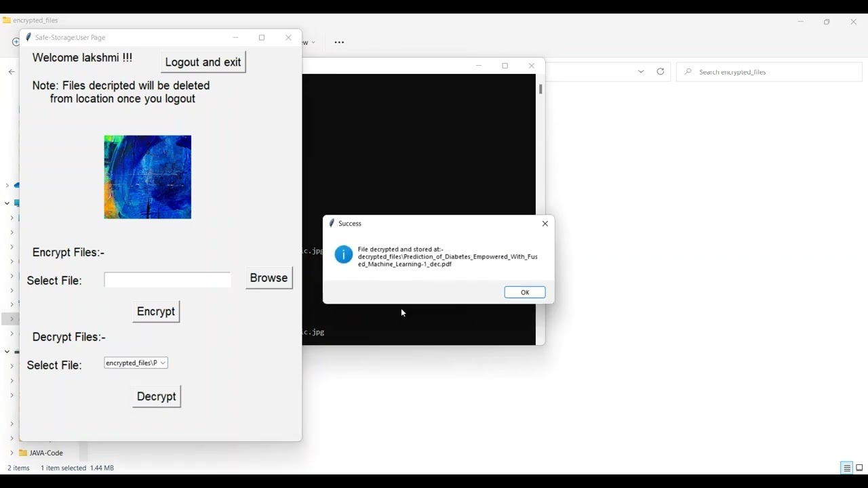The width and height of the screenshot is (868, 488).
Task: Click the Encrypt button
Action: 156,312
